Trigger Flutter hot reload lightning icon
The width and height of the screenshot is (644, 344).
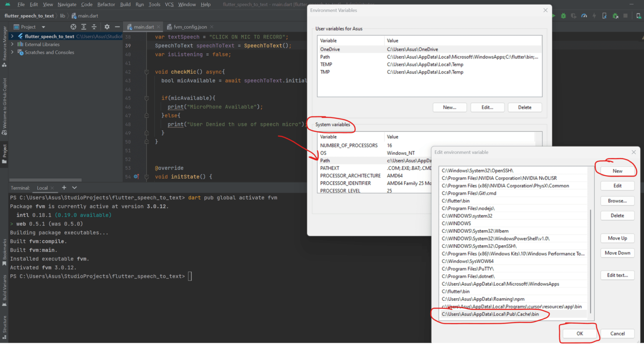(x=594, y=15)
